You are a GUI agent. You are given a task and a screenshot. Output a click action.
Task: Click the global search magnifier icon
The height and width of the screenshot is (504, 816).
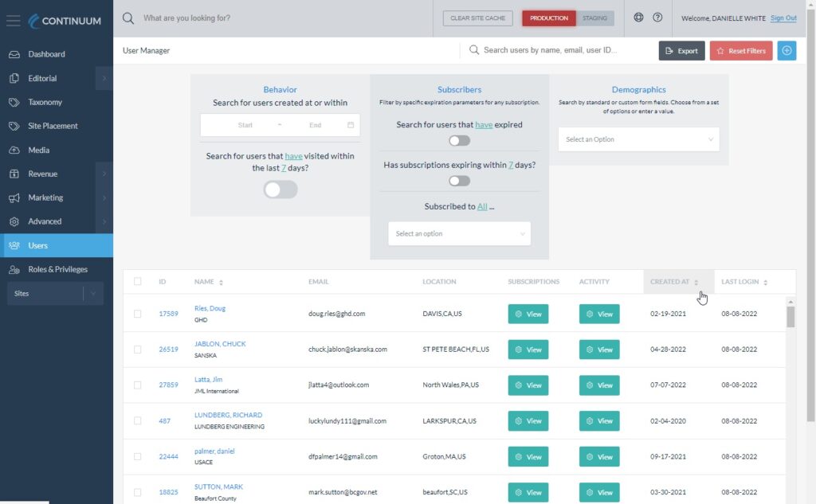pyautogui.click(x=128, y=18)
